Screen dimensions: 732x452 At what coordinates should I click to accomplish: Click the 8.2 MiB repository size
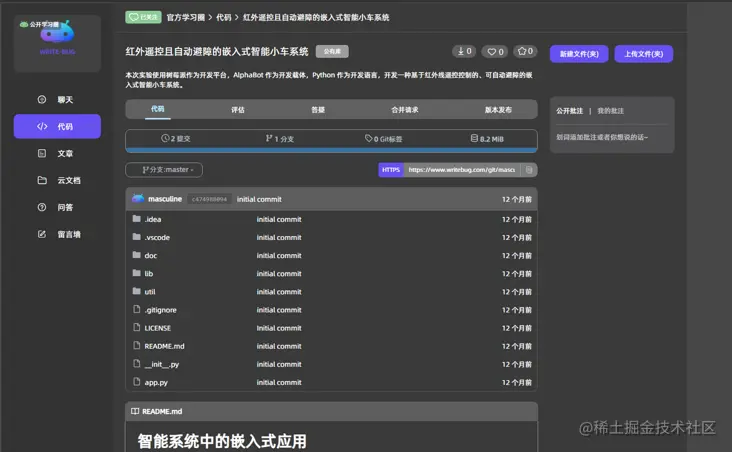tap(487, 139)
